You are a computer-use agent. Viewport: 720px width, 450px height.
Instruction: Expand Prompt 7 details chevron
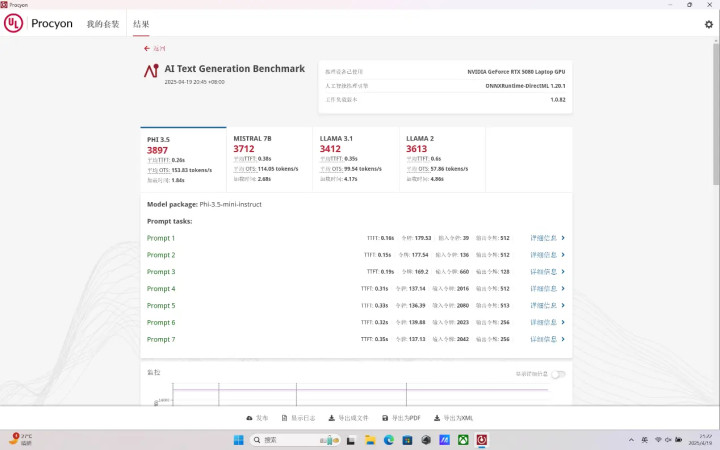tap(563, 339)
